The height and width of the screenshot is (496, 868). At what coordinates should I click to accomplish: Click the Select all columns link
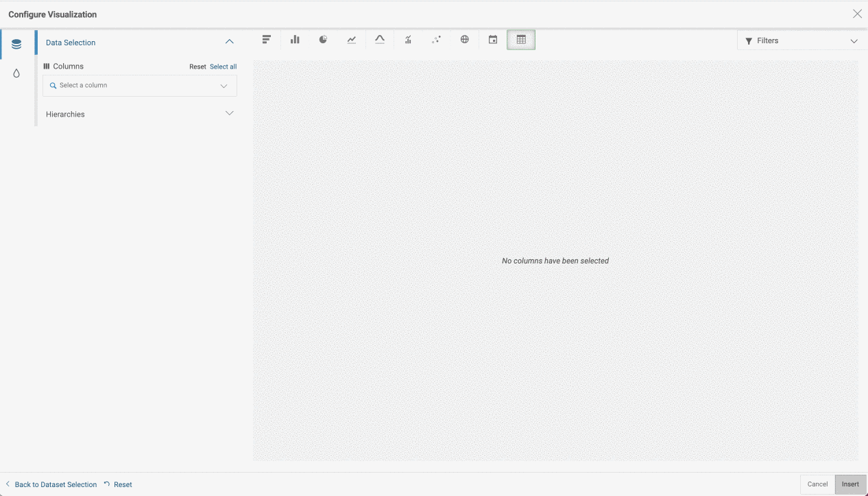tap(224, 67)
